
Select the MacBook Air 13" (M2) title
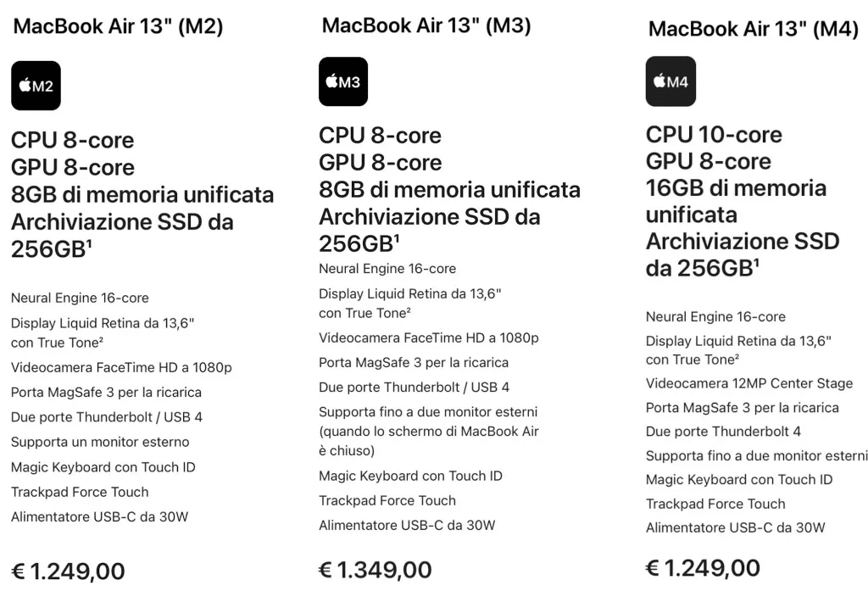(118, 26)
